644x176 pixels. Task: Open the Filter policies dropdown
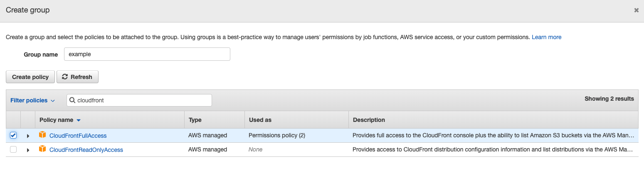[x=32, y=100]
